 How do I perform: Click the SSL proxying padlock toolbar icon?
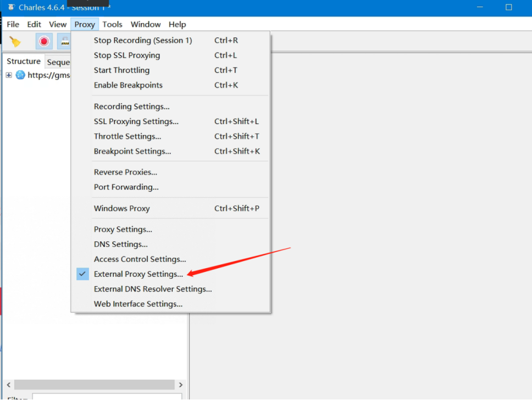tap(64, 41)
